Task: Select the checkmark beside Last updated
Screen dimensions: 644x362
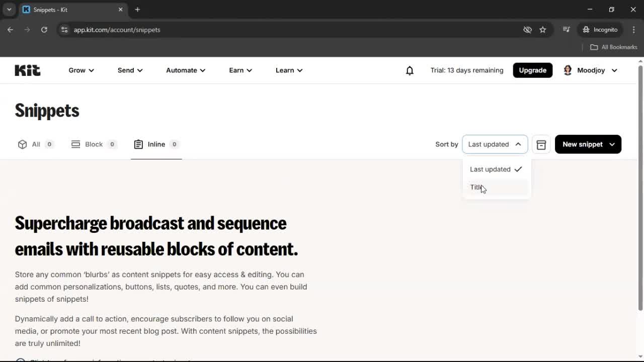Action: tap(518, 169)
